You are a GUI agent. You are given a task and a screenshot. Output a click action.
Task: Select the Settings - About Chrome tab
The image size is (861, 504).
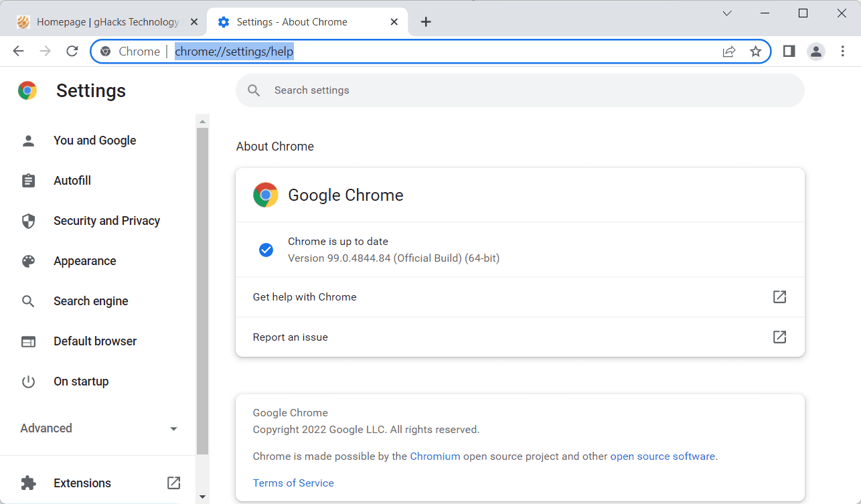pyautogui.click(x=308, y=22)
